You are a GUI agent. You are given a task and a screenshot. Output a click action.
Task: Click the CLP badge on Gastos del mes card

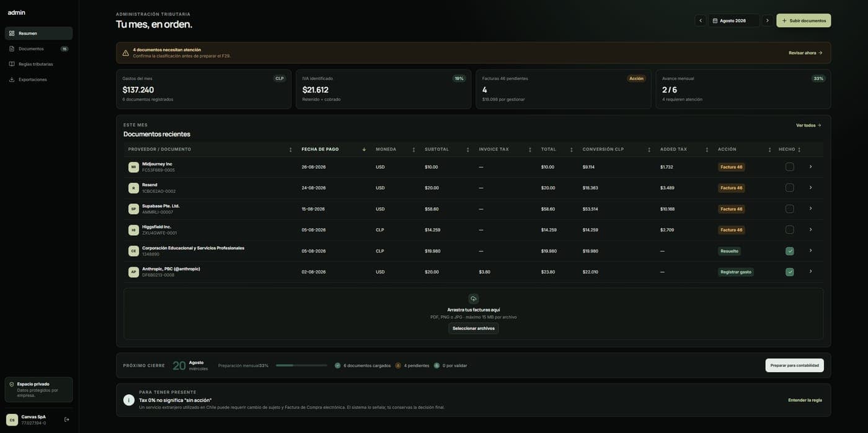(280, 79)
